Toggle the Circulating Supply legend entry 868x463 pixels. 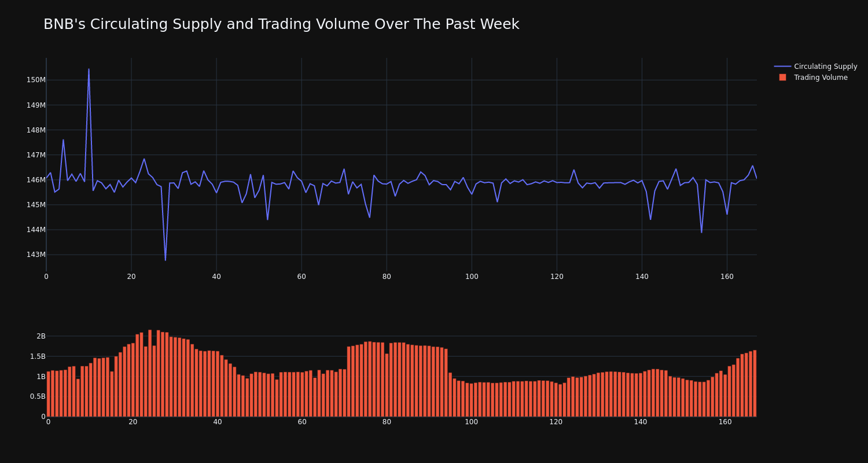click(825, 67)
